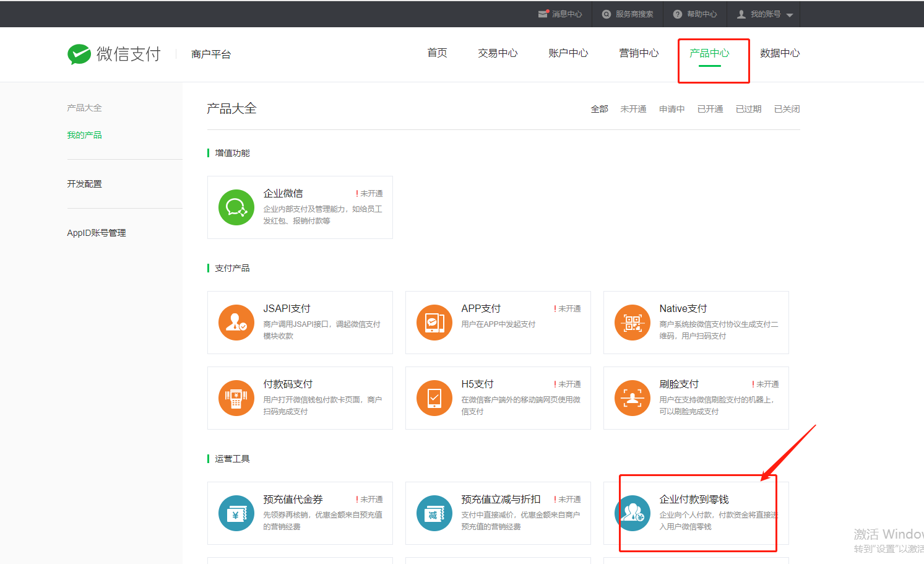Click the 支付产品 section heading
The height and width of the screenshot is (564, 924).
(232, 268)
